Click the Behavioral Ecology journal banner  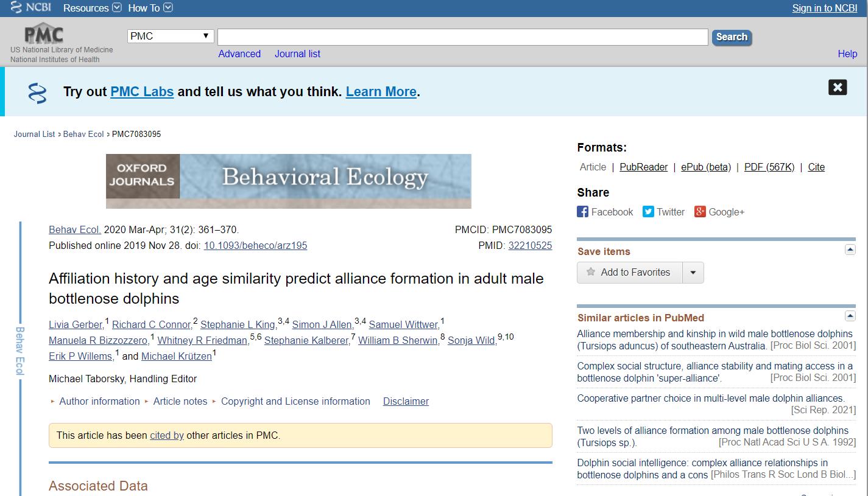(288, 181)
